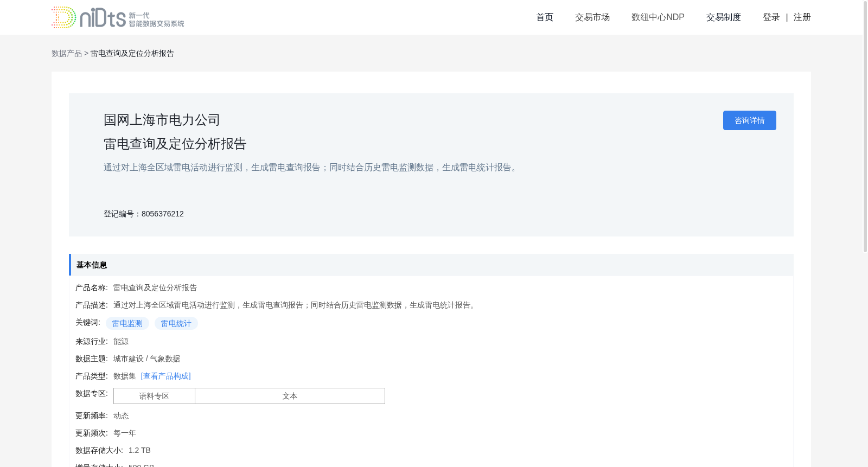This screenshot has width=868, height=467.
Task: Click 城市建设 / 气象数据 theme value
Action: click(x=146, y=359)
